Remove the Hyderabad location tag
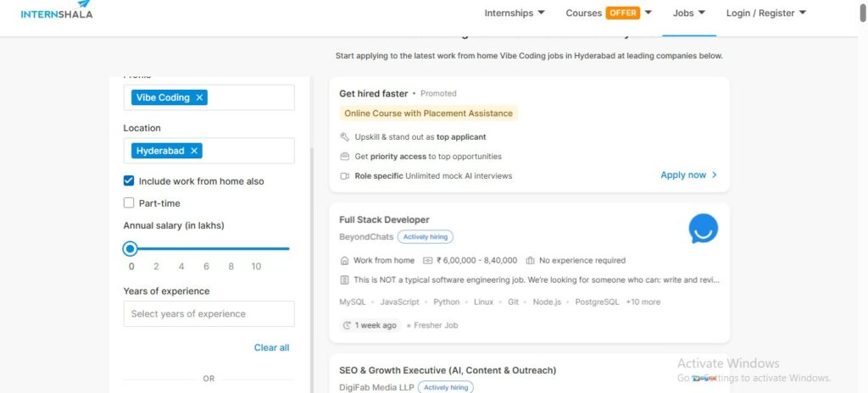The height and width of the screenshot is (393, 868). [x=194, y=151]
